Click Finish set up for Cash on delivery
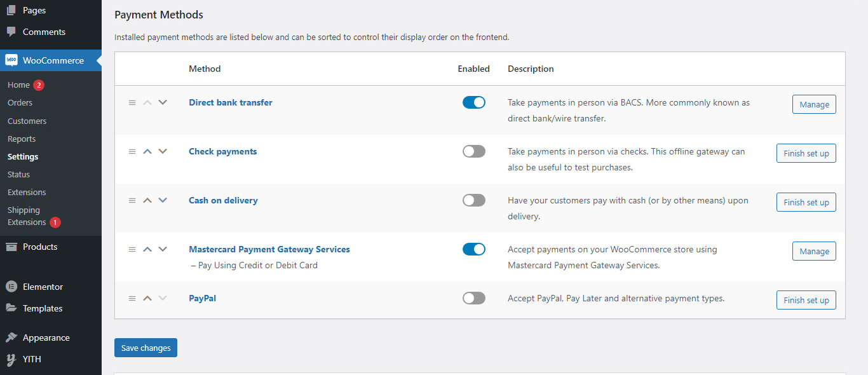868x375 pixels. pyautogui.click(x=806, y=202)
